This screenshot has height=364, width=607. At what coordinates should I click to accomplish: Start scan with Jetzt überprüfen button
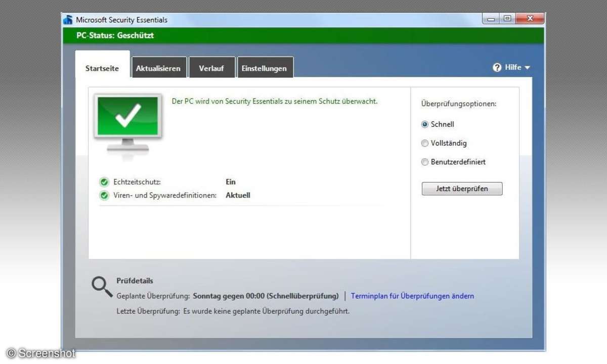click(x=462, y=189)
